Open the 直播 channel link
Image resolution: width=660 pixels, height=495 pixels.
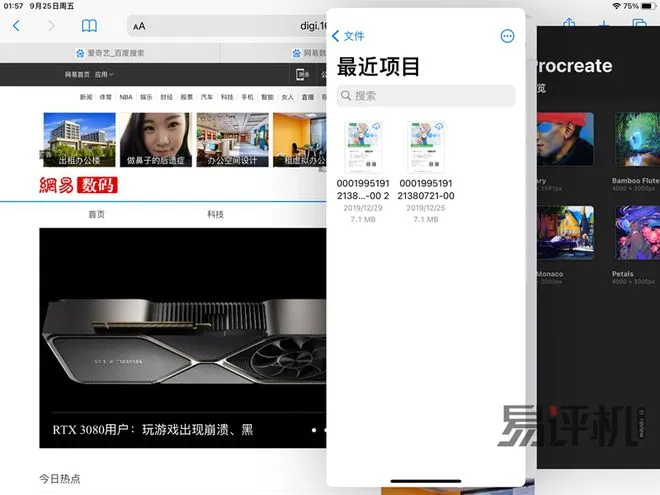308,97
